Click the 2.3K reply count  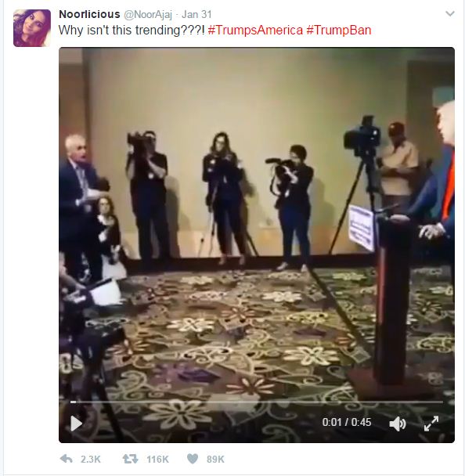point(91,459)
